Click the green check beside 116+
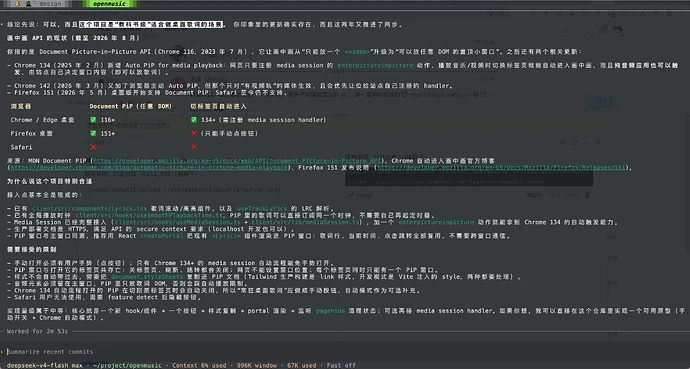Screen dimensions: 690x369 coord(93,120)
